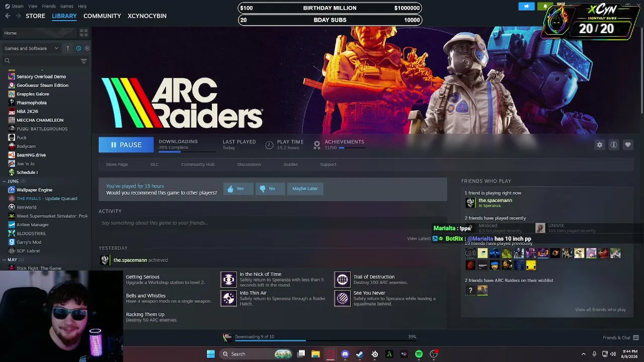Click View all friends who play
The height and width of the screenshot is (362, 644).
pyautogui.click(x=600, y=310)
